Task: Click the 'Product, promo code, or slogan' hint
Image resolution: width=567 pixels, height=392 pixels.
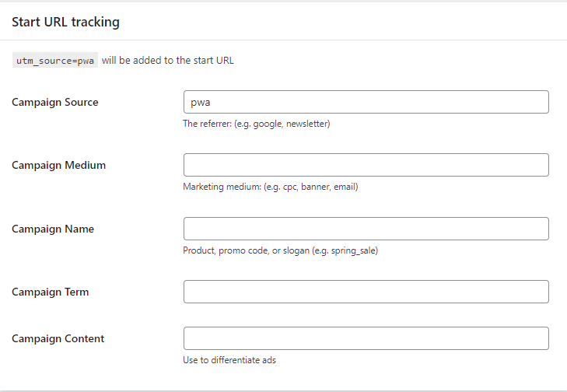Action: coord(280,250)
